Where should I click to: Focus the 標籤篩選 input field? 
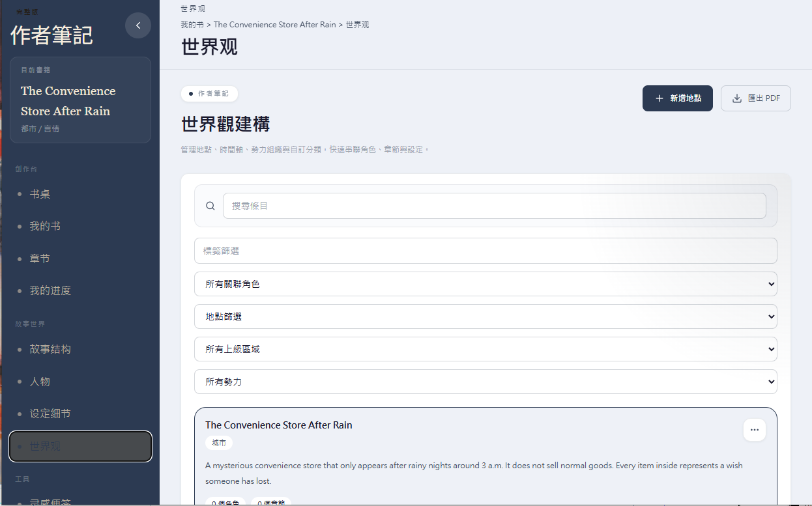(486, 251)
